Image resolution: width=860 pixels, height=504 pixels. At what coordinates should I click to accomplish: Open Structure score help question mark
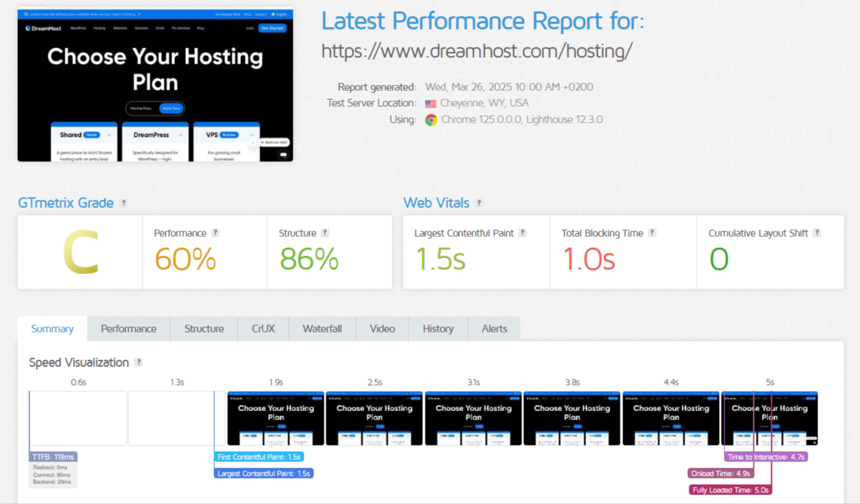coord(325,233)
